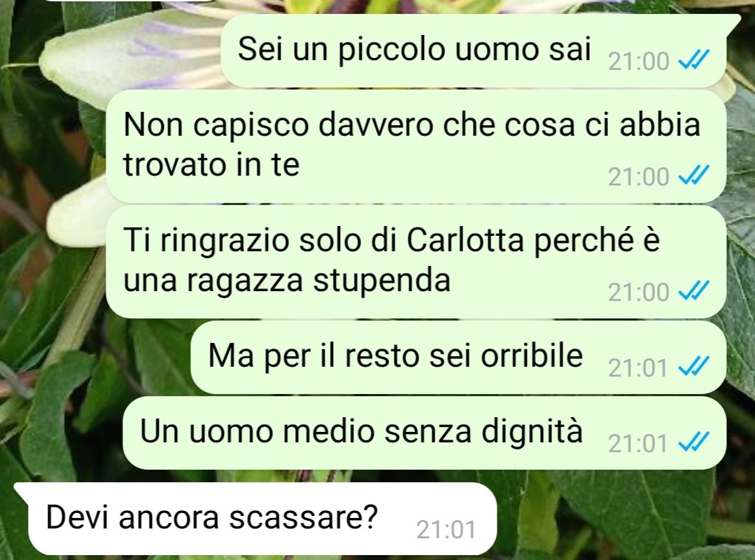Tap blue read ticks on 'Sei un piccolo uomo sai'
This screenshot has width=755, height=560.
point(693,61)
